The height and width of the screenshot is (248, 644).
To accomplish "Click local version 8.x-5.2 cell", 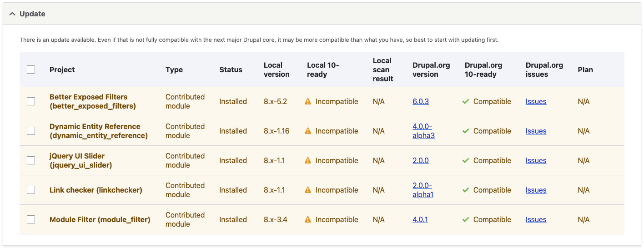I will [x=275, y=101].
